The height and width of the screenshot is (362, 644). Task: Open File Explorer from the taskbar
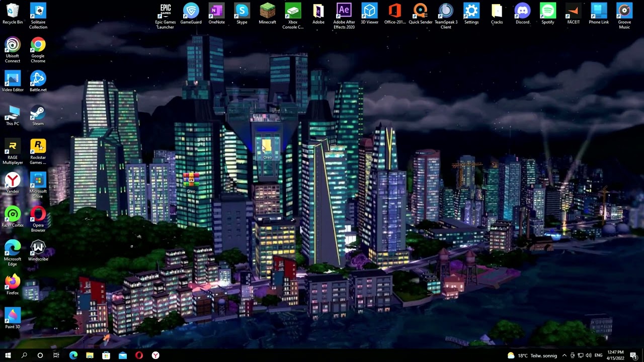(x=90, y=355)
